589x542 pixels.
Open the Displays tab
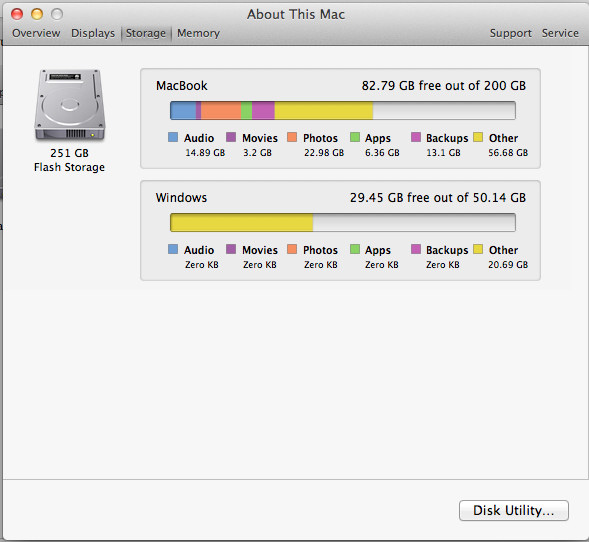click(x=93, y=33)
